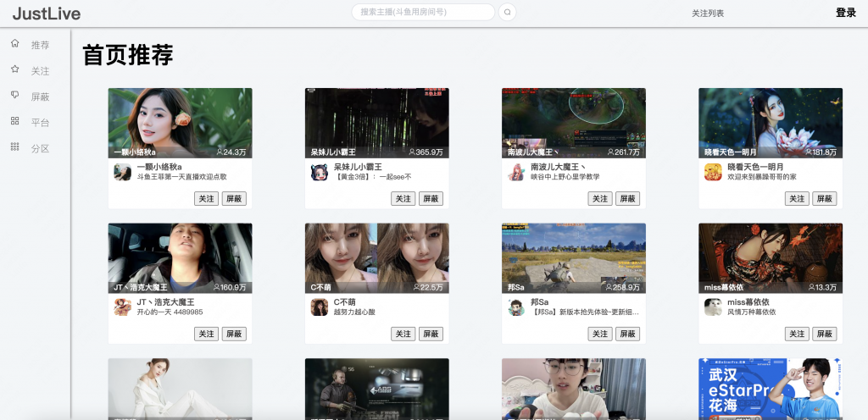
Task: Open JT丶浩克大魔王 stream thumbnail
Action: click(x=180, y=258)
